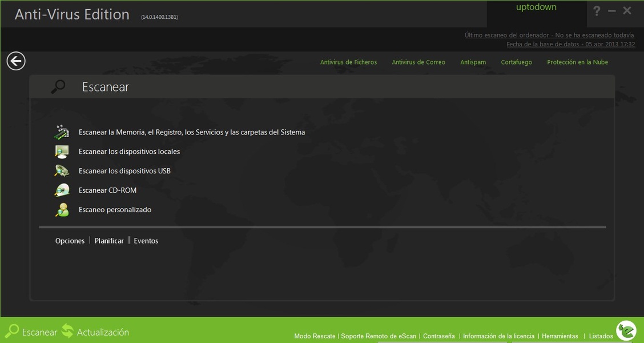
Task: Click the USB devices scan icon
Action: click(62, 171)
